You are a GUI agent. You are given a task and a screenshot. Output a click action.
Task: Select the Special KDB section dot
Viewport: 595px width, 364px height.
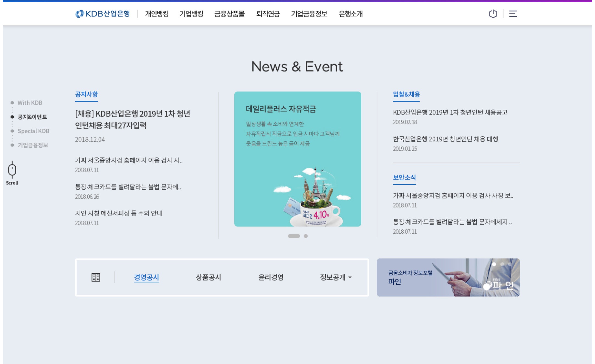(12, 131)
